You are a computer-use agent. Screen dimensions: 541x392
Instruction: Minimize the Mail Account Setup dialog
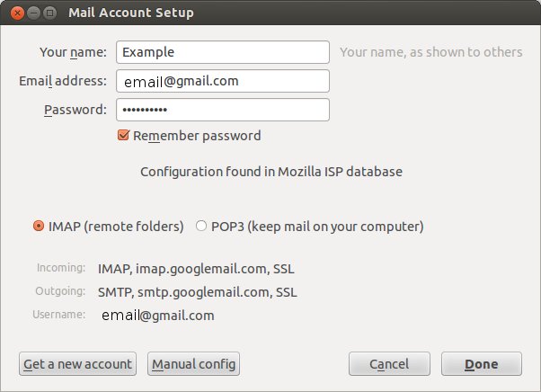tap(32, 13)
